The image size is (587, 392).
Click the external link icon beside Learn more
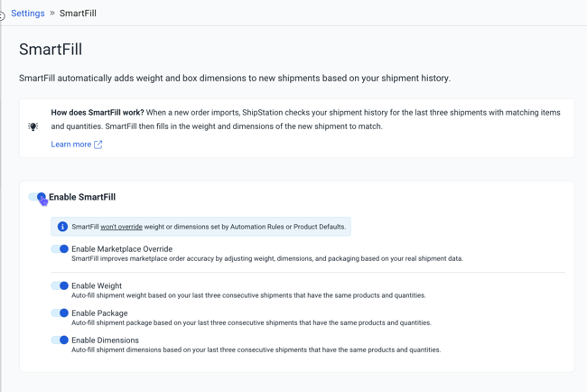pyautogui.click(x=98, y=145)
